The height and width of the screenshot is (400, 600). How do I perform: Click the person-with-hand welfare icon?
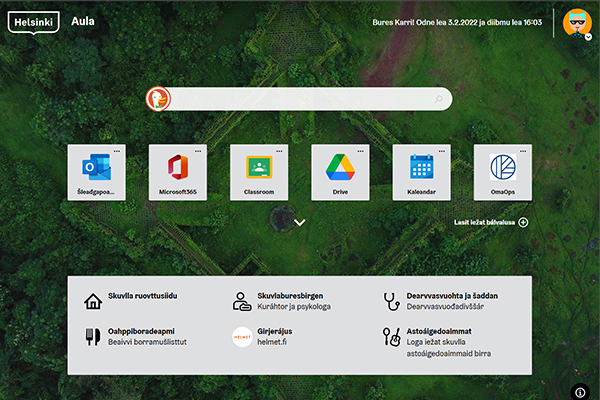(x=242, y=301)
